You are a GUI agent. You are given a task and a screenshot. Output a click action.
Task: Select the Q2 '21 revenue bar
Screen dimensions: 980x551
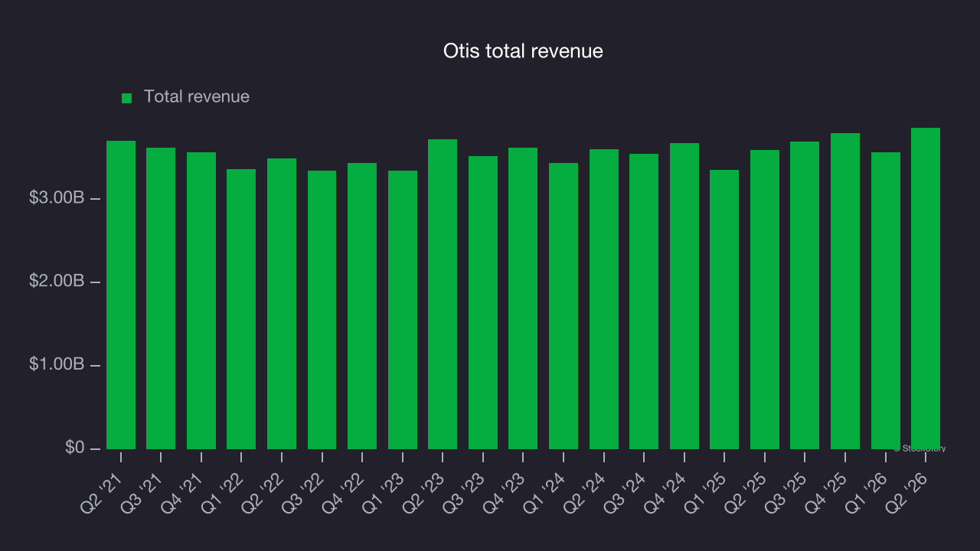(121, 295)
